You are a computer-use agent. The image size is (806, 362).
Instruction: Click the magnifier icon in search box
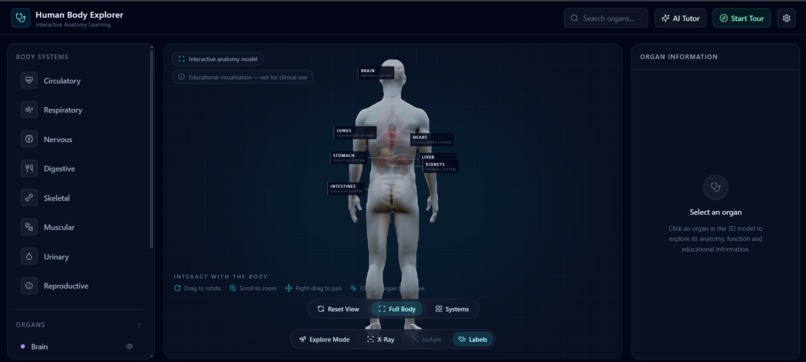(x=574, y=19)
